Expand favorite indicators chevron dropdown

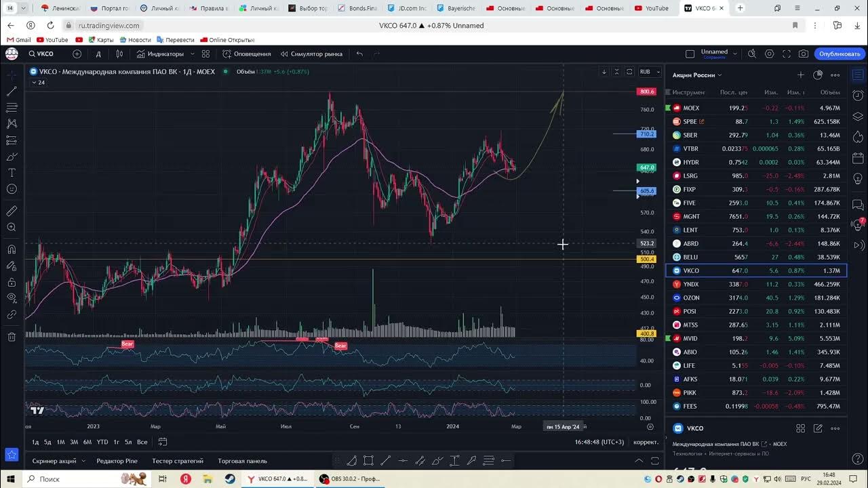pyautogui.click(x=193, y=54)
